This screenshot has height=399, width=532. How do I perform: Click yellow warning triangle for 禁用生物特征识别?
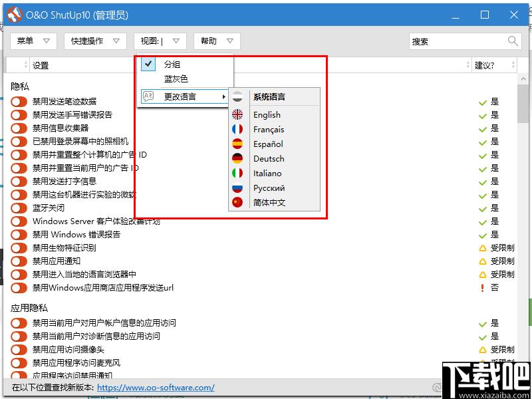click(483, 248)
